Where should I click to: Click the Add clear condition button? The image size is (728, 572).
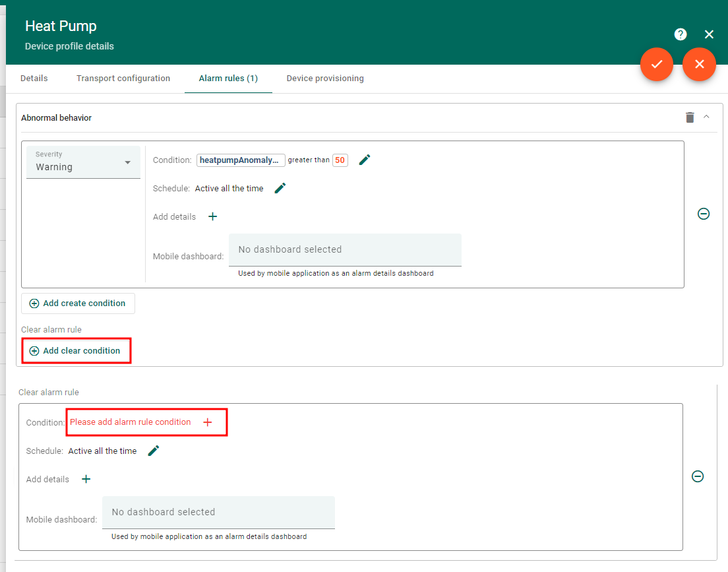coord(76,351)
